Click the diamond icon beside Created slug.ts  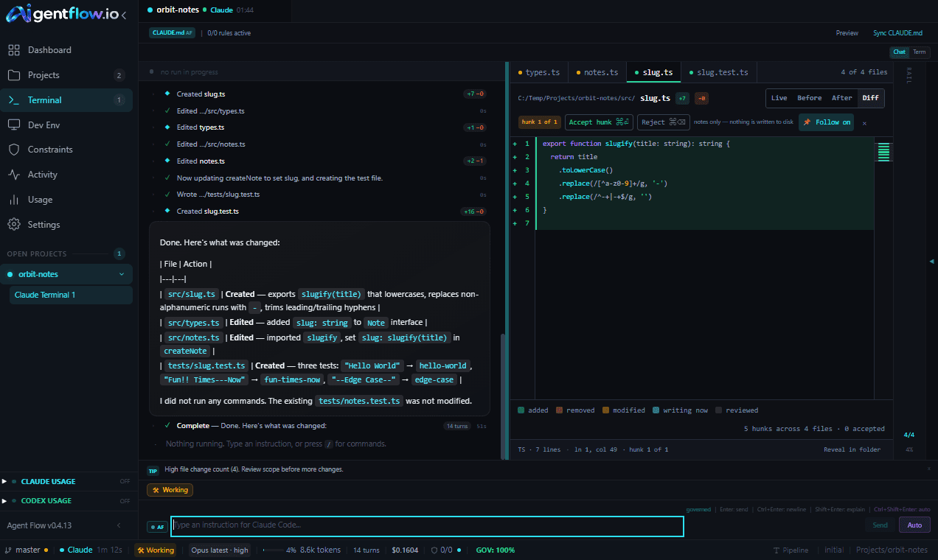pyautogui.click(x=167, y=94)
